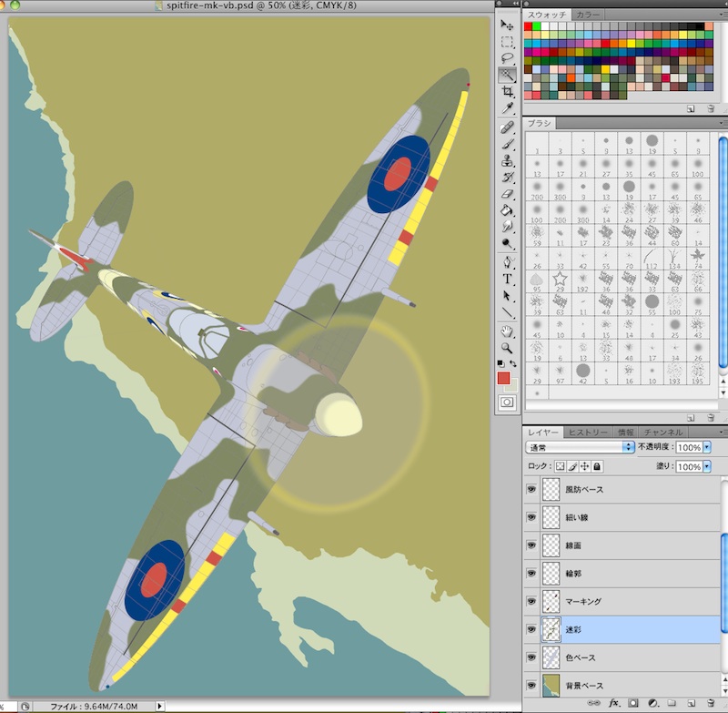Hide the 背景ベース layer
This screenshot has width=728, height=713.
pos(531,685)
